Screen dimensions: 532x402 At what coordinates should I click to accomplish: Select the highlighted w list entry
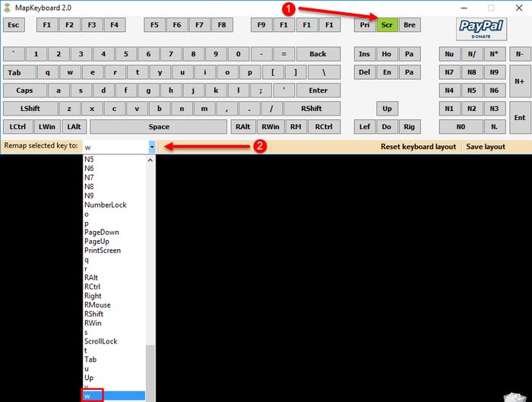114,395
